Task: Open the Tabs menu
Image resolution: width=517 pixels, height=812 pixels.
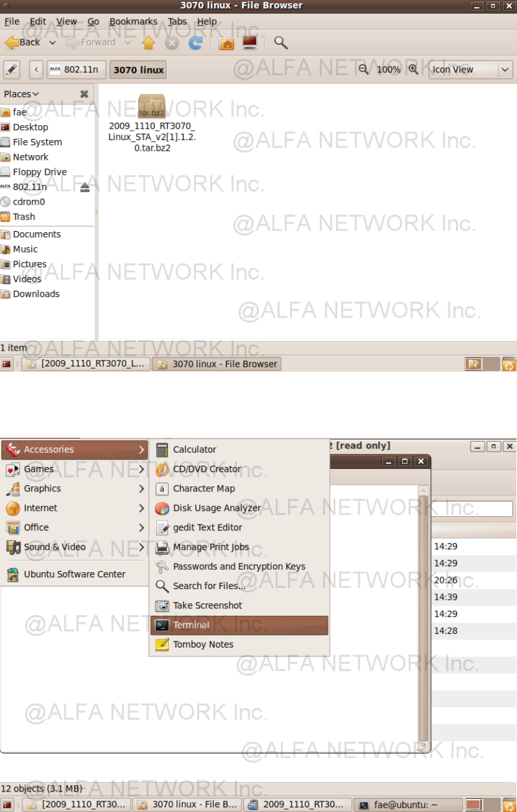Action: click(x=177, y=21)
